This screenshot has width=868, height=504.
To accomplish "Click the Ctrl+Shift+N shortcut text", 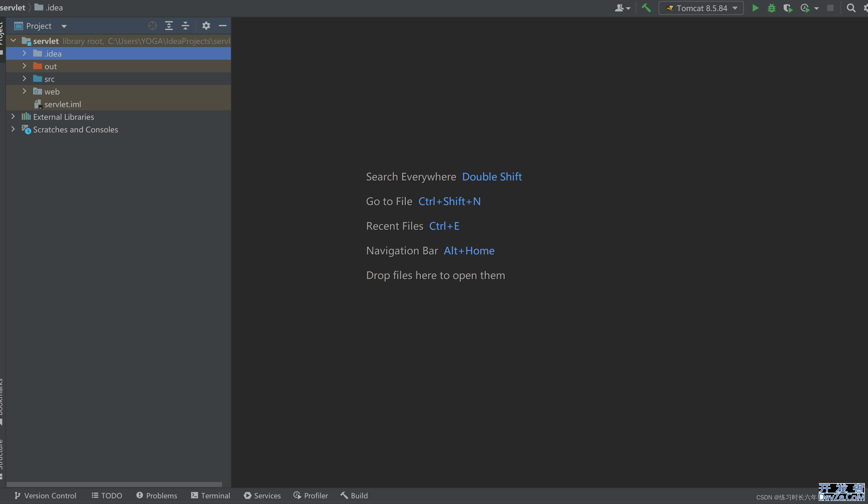I will [x=449, y=202].
